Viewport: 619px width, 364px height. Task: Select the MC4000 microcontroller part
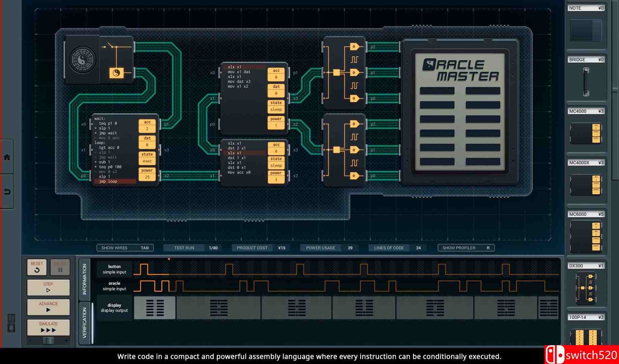click(x=586, y=133)
